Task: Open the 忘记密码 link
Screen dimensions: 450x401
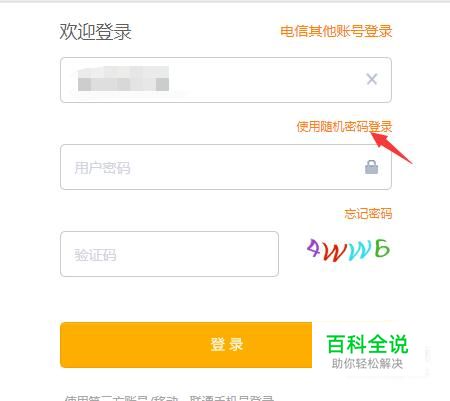Action: 368,214
